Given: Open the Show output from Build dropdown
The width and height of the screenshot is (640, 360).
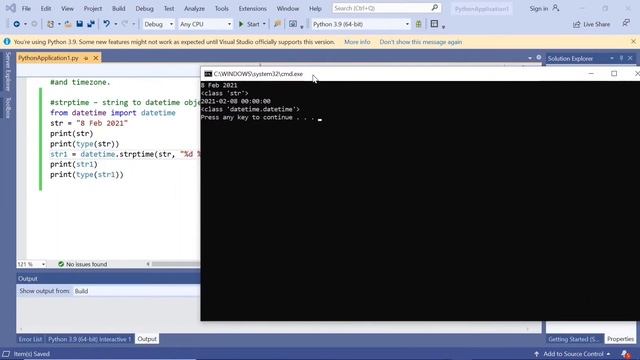Looking at the screenshot, I should (137, 291).
